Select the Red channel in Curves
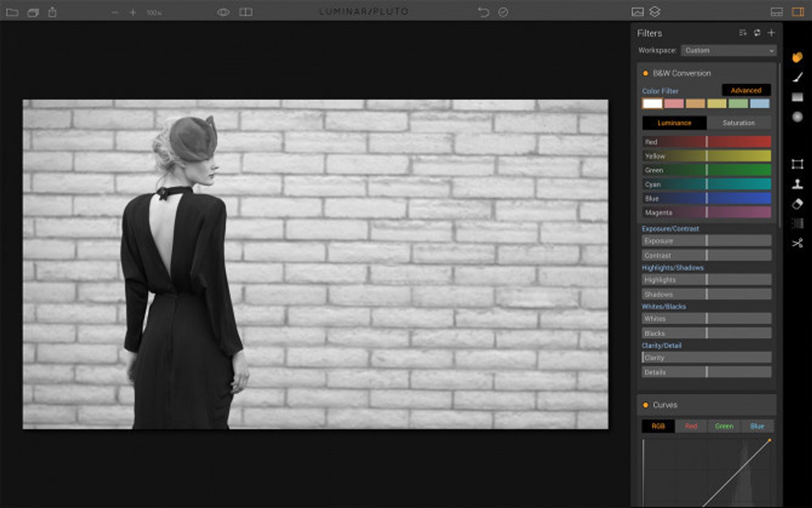812x508 pixels. click(691, 426)
